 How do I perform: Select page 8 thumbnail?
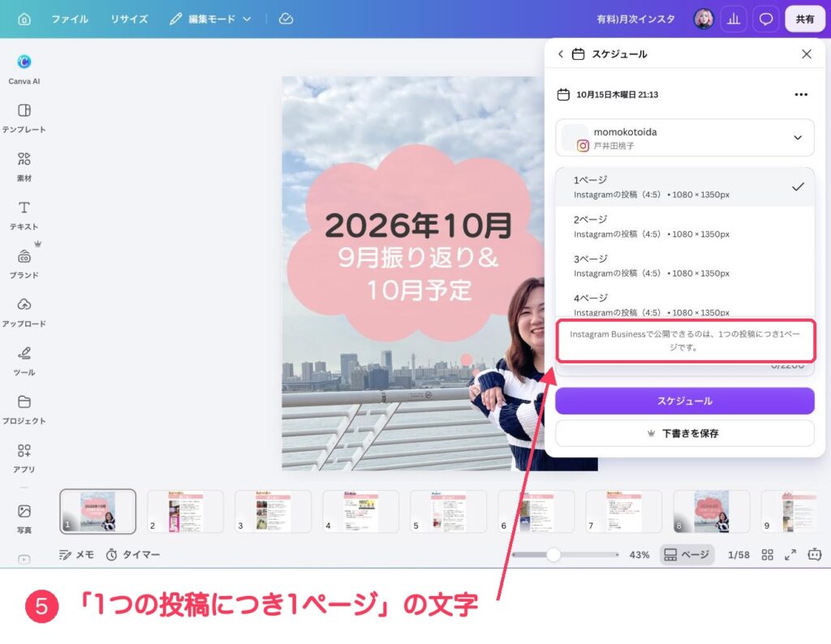point(711,511)
